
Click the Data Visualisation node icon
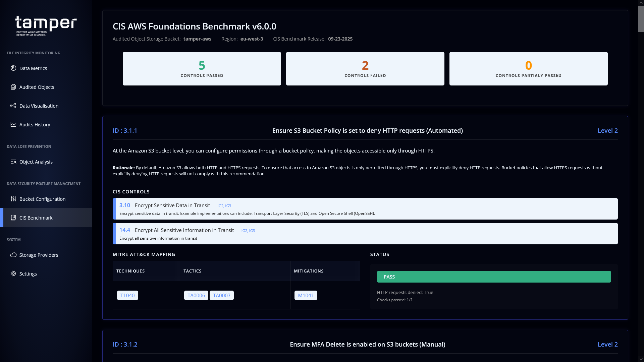13,106
